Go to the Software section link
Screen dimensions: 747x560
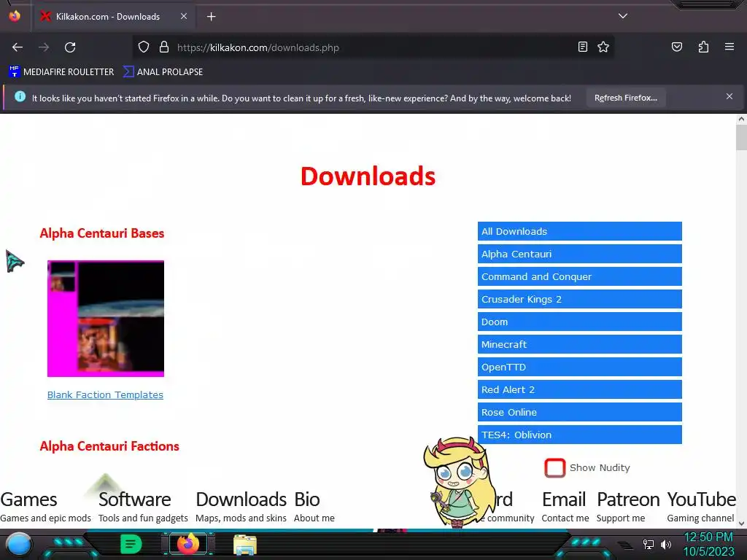click(143, 507)
